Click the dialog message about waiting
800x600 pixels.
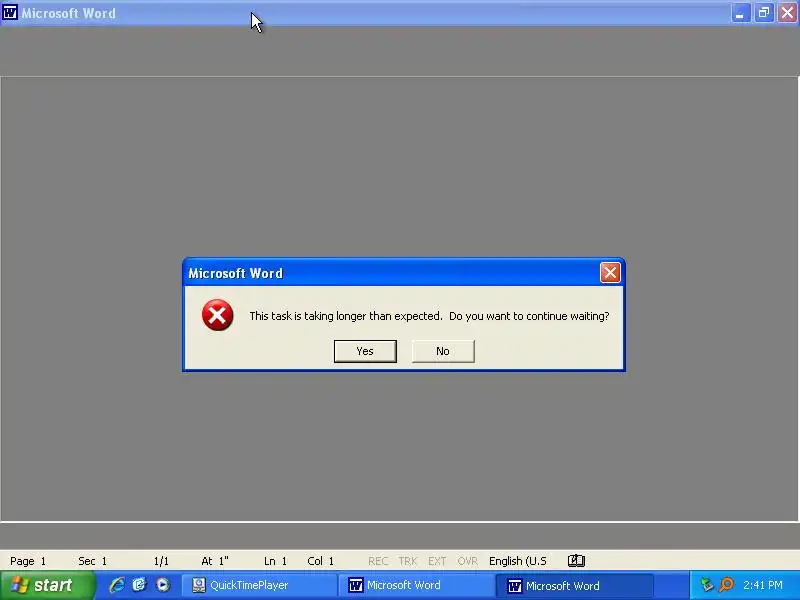point(429,316)
